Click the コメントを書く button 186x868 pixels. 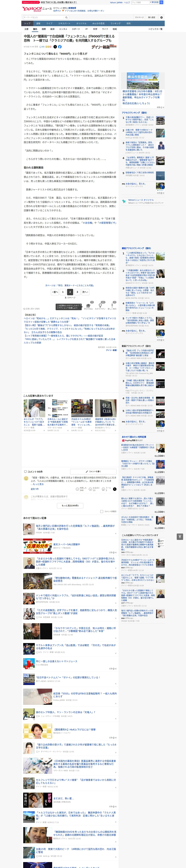93,471
